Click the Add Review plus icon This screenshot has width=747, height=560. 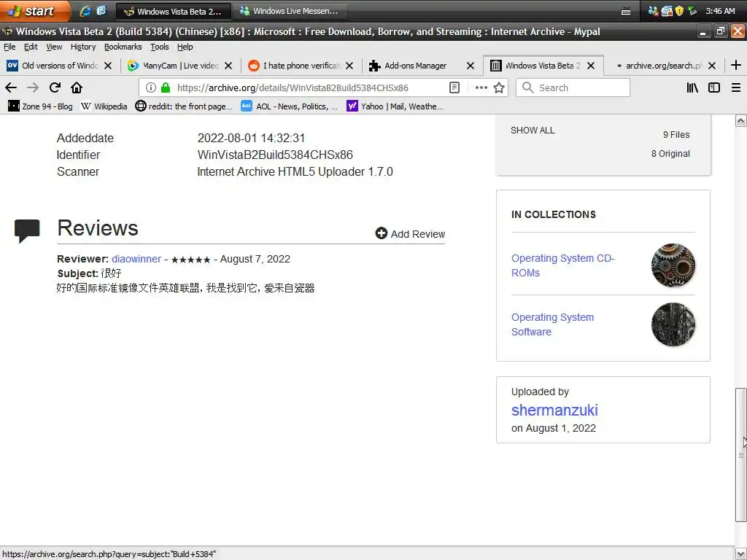[381, 233]
